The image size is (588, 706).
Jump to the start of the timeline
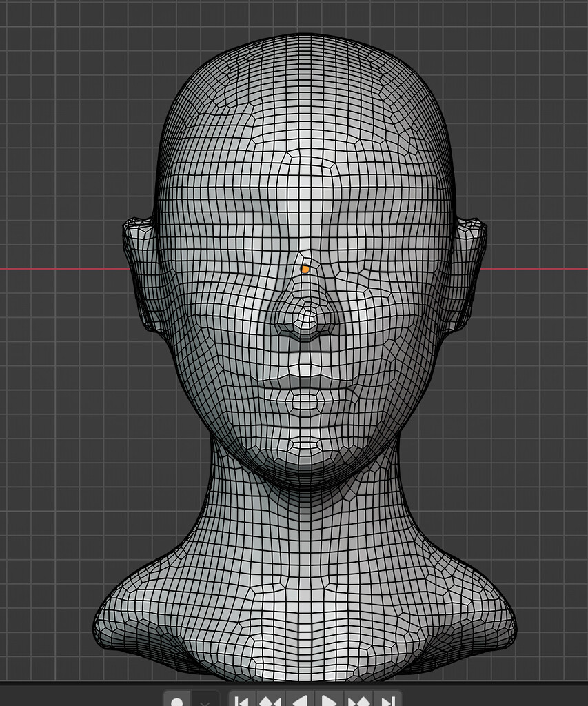coord(241,699)
